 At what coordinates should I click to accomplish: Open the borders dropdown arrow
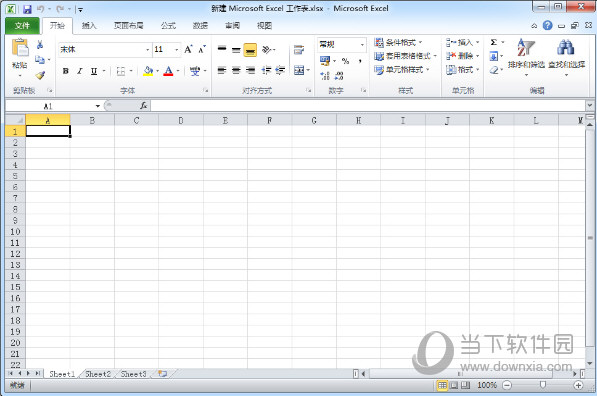click(131, 71)
